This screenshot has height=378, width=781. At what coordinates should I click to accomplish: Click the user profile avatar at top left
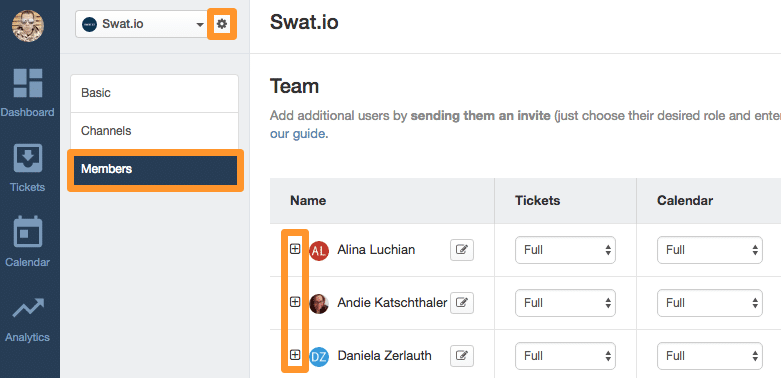pos(28,26)
